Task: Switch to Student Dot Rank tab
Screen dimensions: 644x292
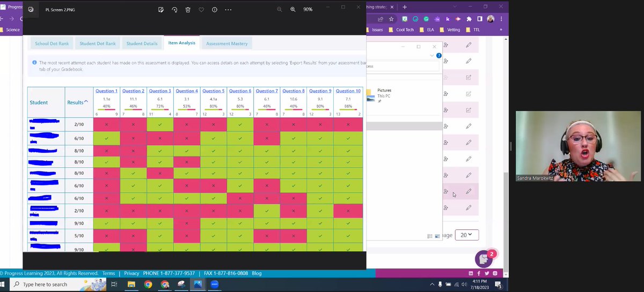Action: click(x=98, y=43)
